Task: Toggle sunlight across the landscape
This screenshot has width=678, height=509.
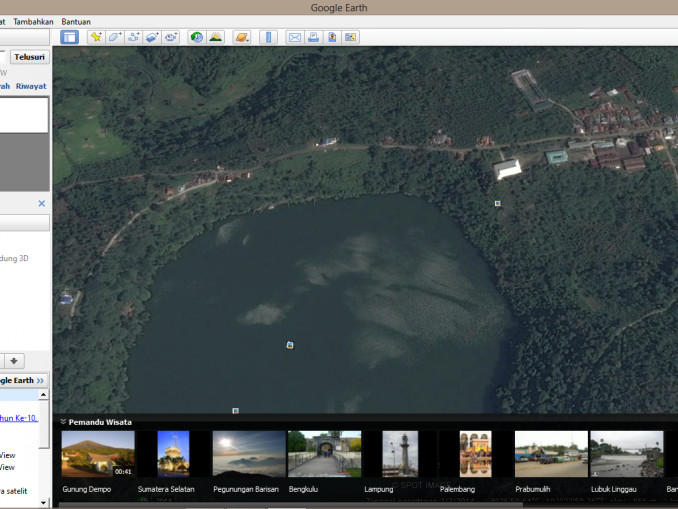Action: pyautogui.click(x=215, y=37)
